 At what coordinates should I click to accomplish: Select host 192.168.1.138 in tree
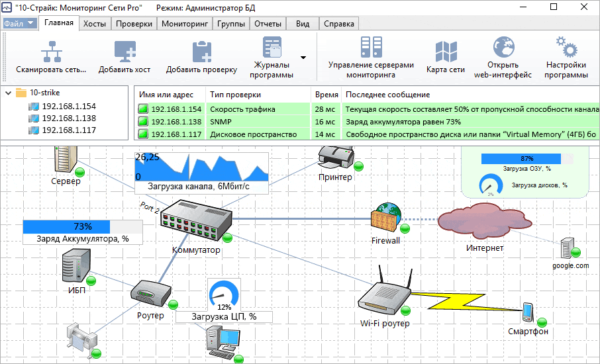[69, 118]
